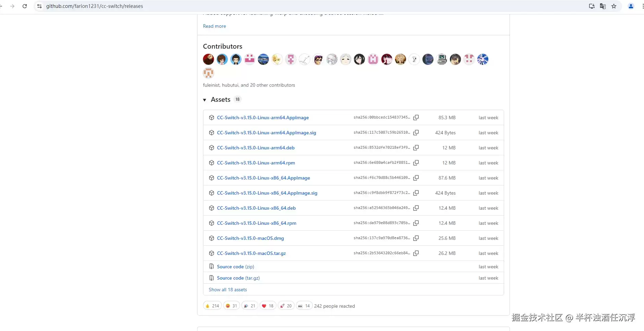
Task: Copy sha256 for Linux-arm64.AppImage.sig
Action: pos(416,133)
